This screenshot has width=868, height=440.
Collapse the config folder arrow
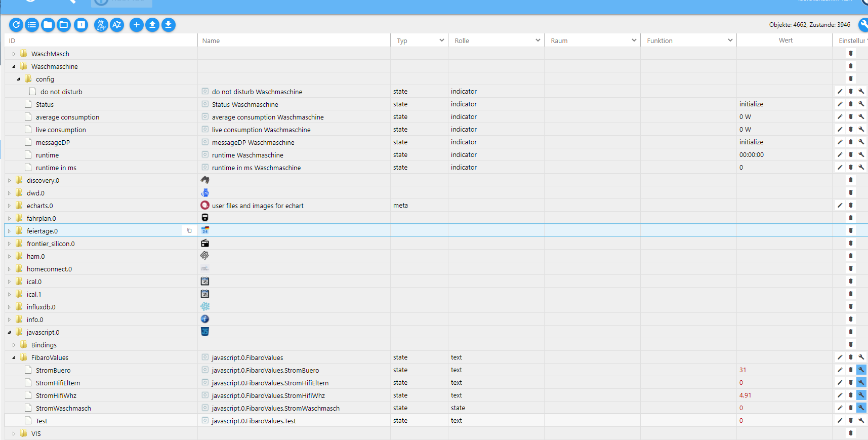click(x=18, y=79)
